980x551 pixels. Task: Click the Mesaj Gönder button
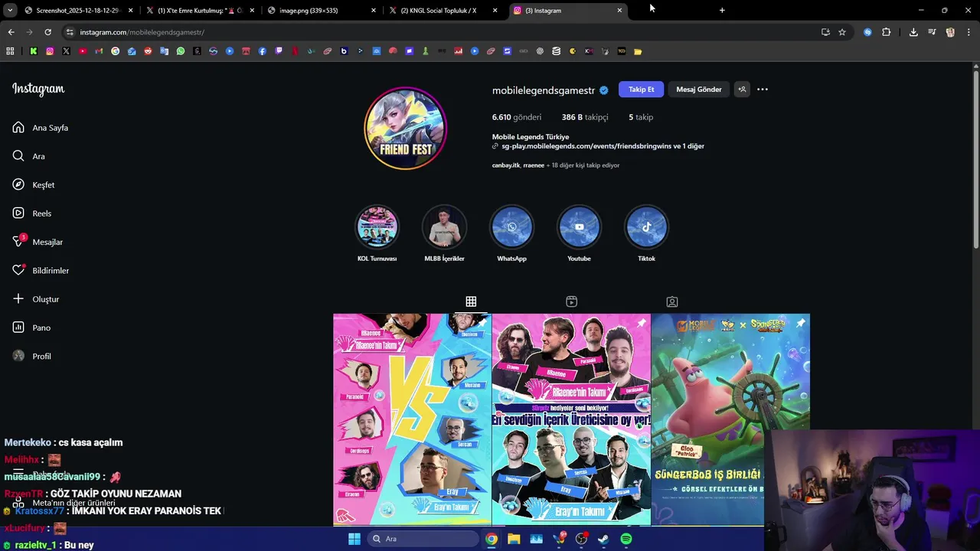click(699, 90)
